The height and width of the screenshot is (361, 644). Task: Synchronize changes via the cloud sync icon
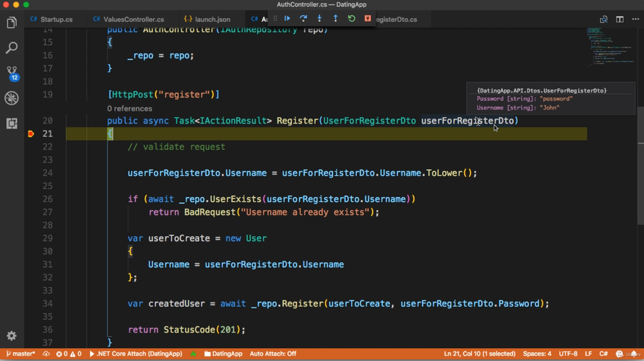(x=46, y=354)
